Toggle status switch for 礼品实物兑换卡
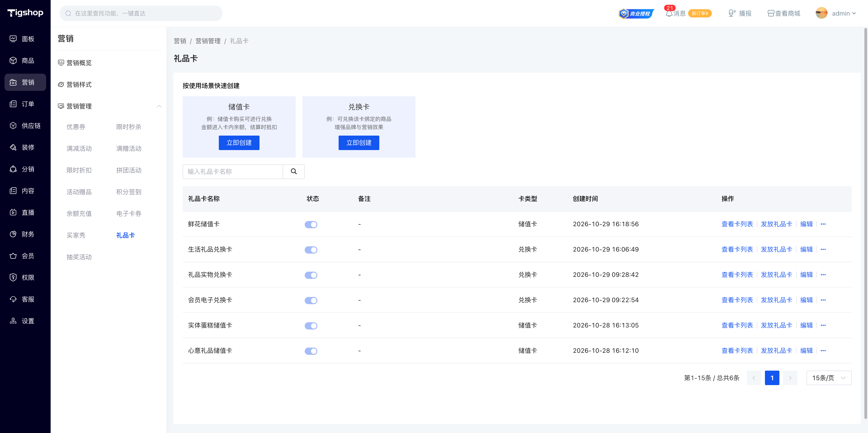This screenshot has height=433, width=868. [x=311, y=275]
